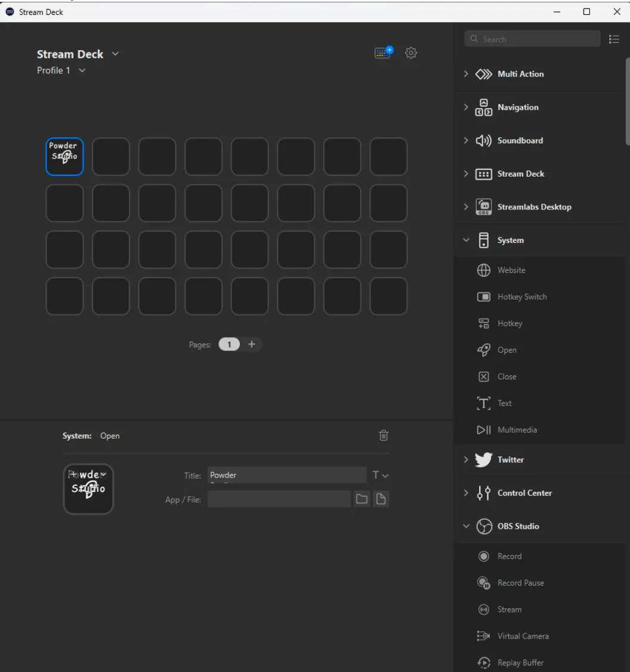Select the Hotkey Switch icon
Image resolution: width=630 pixels, height=672 pixels.
[483, 297]
